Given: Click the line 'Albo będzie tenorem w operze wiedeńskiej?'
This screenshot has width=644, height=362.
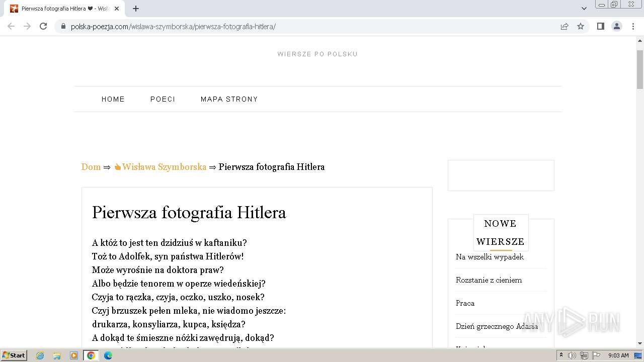Looking at the screenshot, I should (x=179, y=284).
